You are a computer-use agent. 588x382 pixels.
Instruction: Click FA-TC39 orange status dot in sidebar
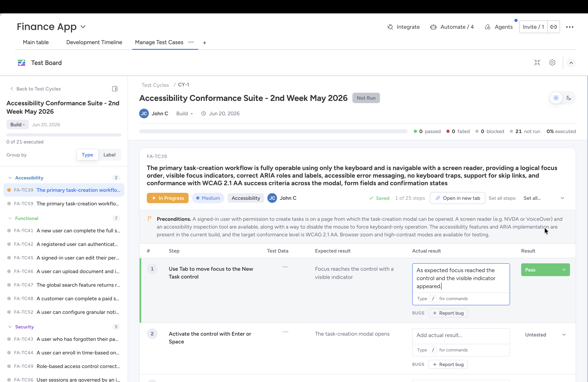(9, 190)
